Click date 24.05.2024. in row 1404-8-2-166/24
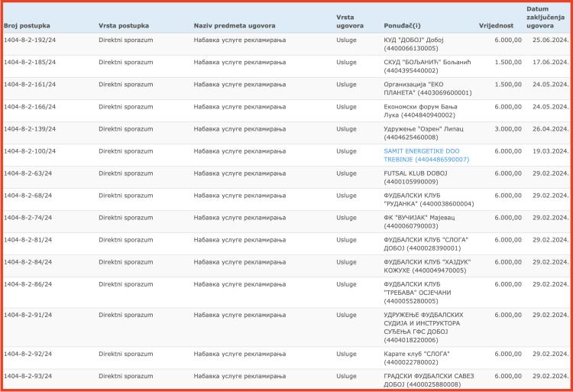This screenshot has width=573, height=392. [550, 107]
